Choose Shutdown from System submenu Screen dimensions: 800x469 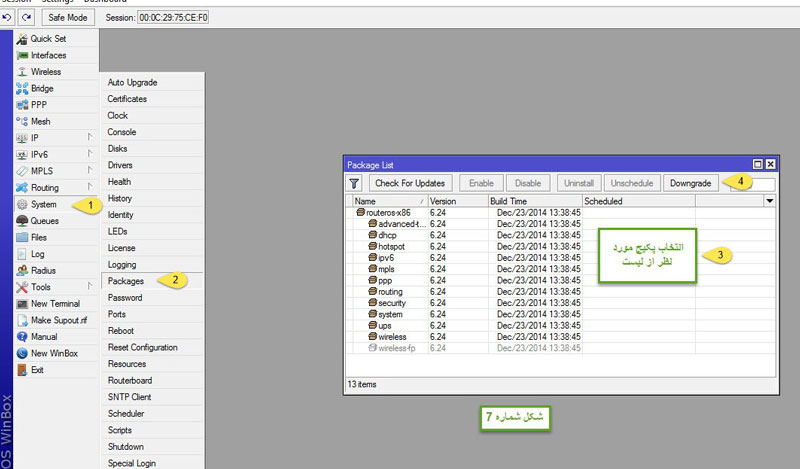[x=152, y=447]
